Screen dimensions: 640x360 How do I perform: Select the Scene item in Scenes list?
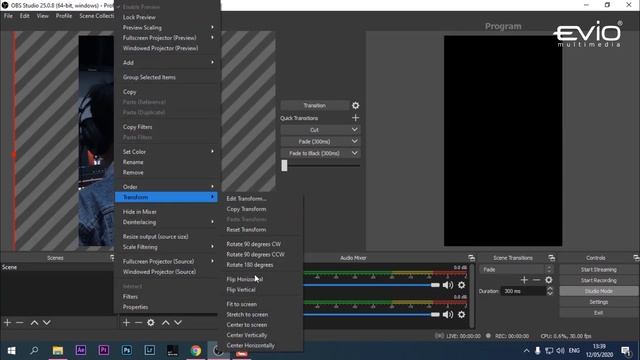pos(57,267)
